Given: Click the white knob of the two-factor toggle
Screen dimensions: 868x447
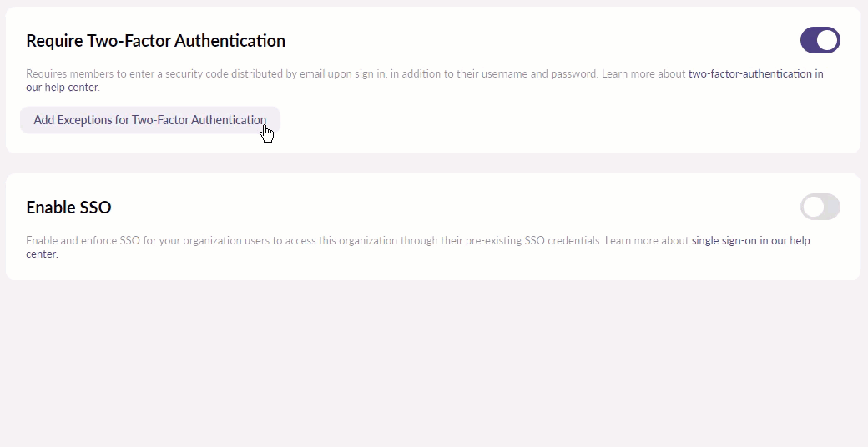Looking at the screenshot, I should pos(827,40).
